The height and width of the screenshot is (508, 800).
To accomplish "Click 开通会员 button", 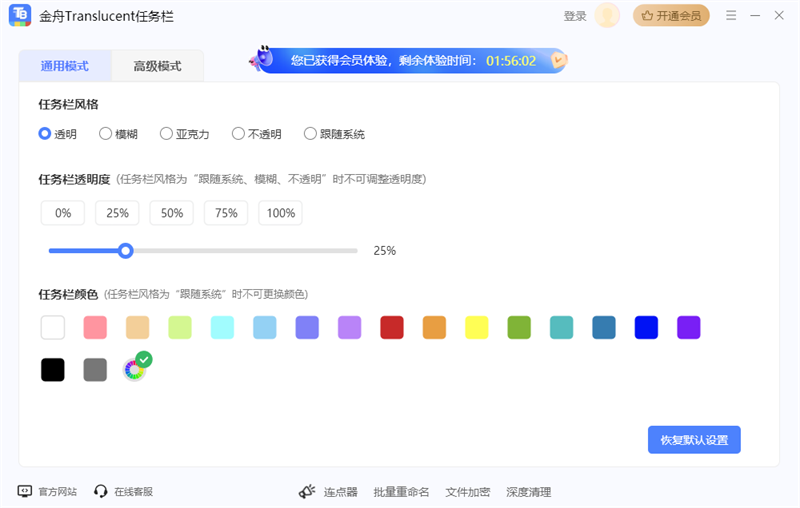I will [671, 16].
